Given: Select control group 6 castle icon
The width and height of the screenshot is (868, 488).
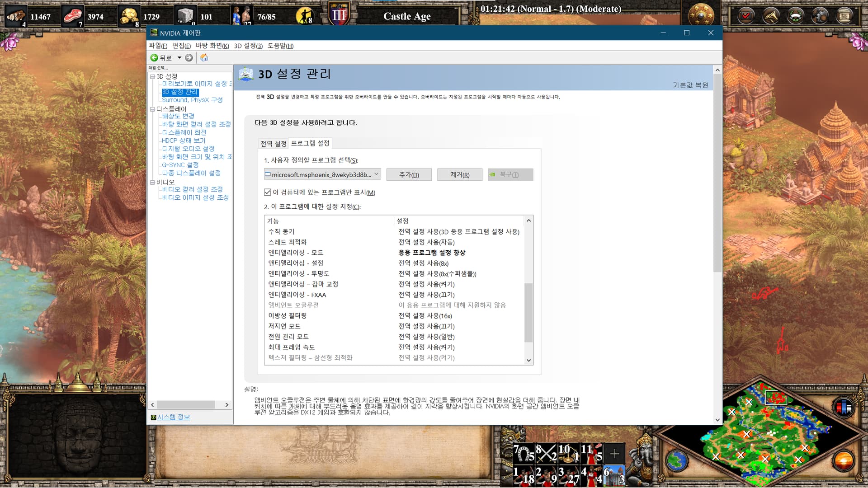Looking at the screenshot, I should [x=614, y=475].
